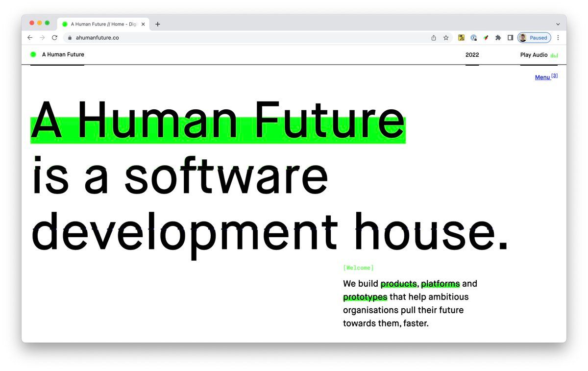Viewport: 588px width, 371px height.
Task: Open the extensions puzzle piece icon
Action: click(x=498, y=37)
